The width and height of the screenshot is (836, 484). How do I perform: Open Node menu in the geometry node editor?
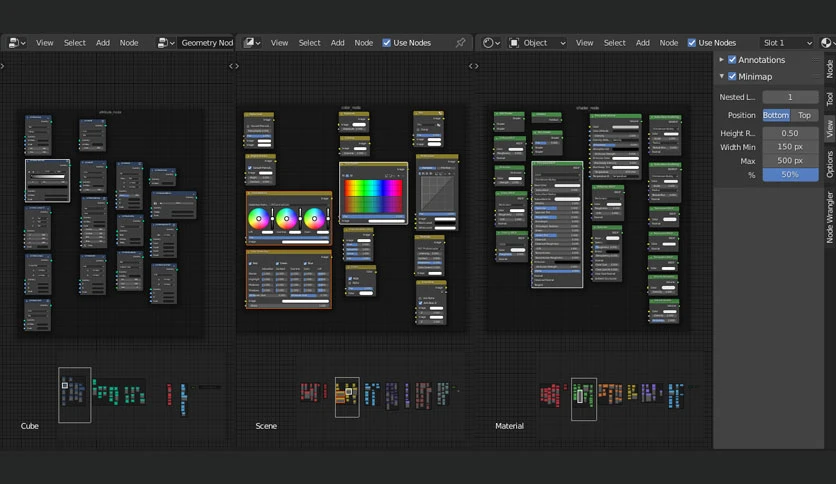coord(129,43)
